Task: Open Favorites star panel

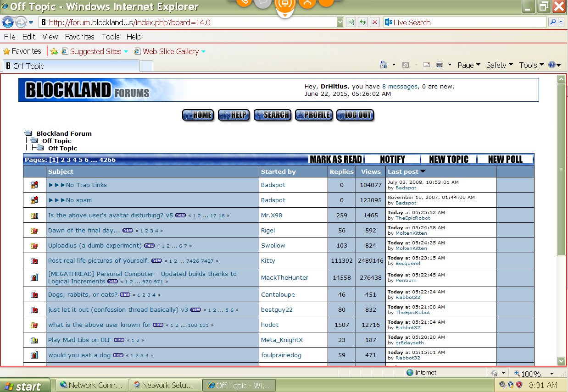Action: 22,51
